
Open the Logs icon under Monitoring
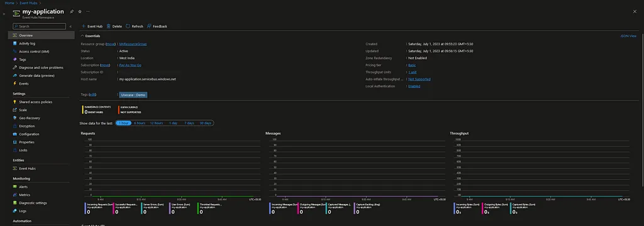15,211
